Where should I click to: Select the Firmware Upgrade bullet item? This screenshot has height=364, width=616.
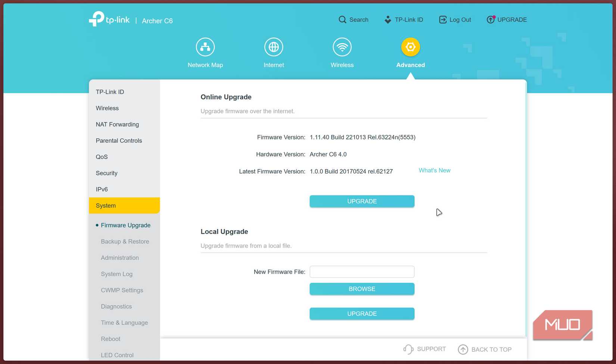click(125, 225)
